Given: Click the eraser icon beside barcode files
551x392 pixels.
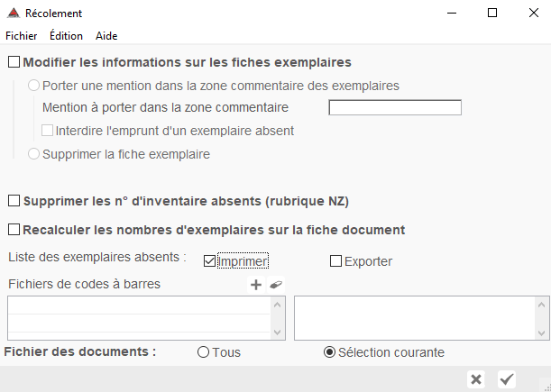Looking at the screenshot, I should click(276, 285).
